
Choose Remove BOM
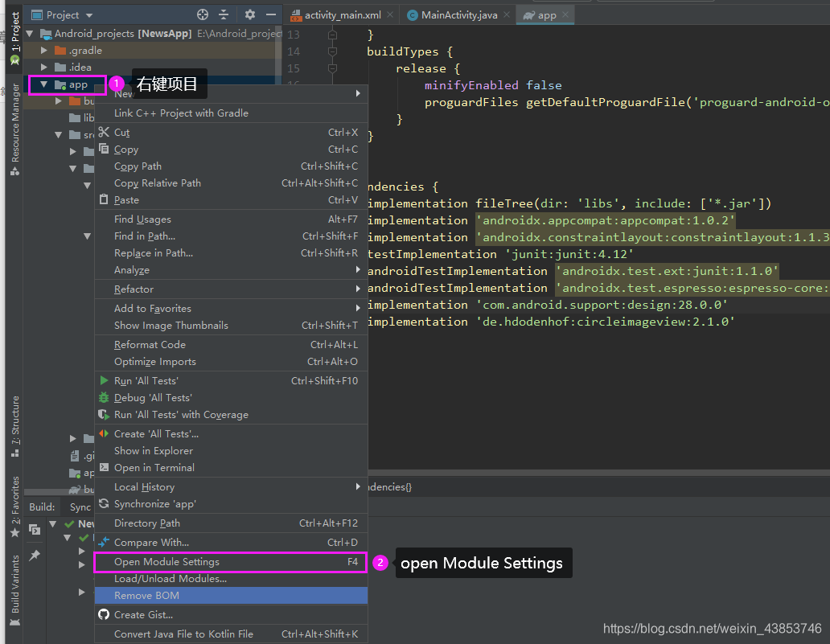click(231, 596)
